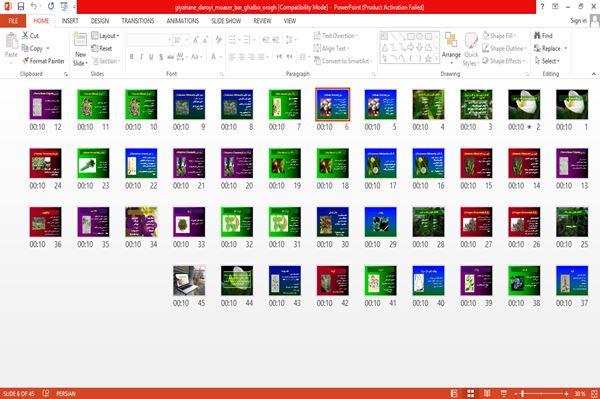Reset the slide layout
600x399 pixels.
(102, 48)
